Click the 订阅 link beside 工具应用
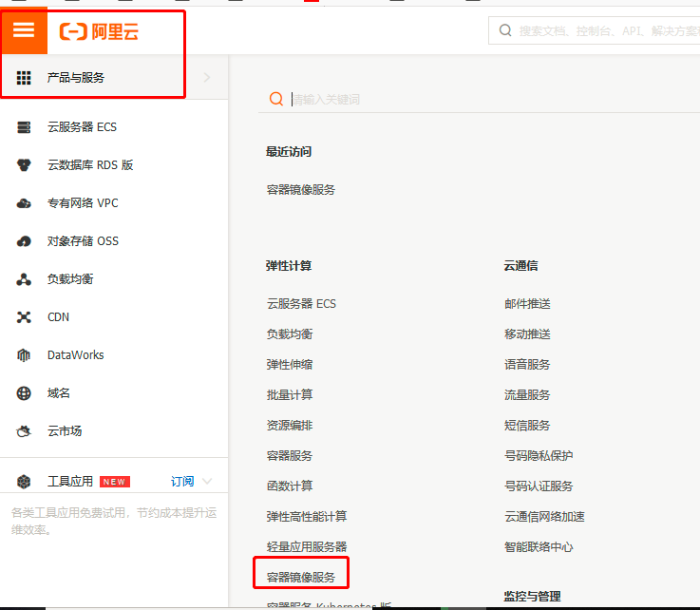 (182, 482)
